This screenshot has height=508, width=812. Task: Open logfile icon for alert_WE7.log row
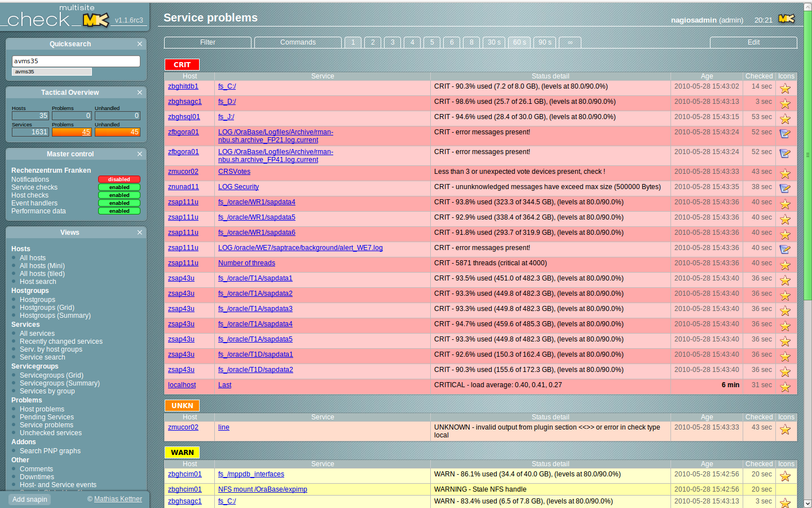(x=785, y=249)
